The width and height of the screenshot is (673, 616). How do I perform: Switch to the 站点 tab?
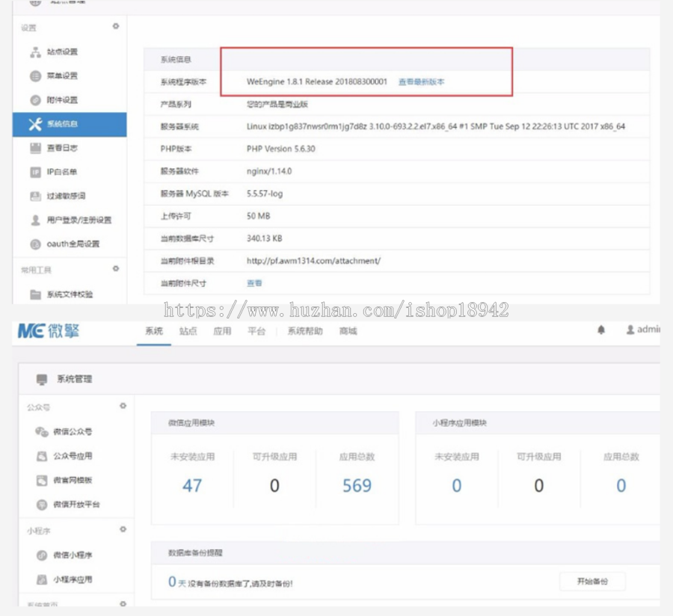point(188,331)
